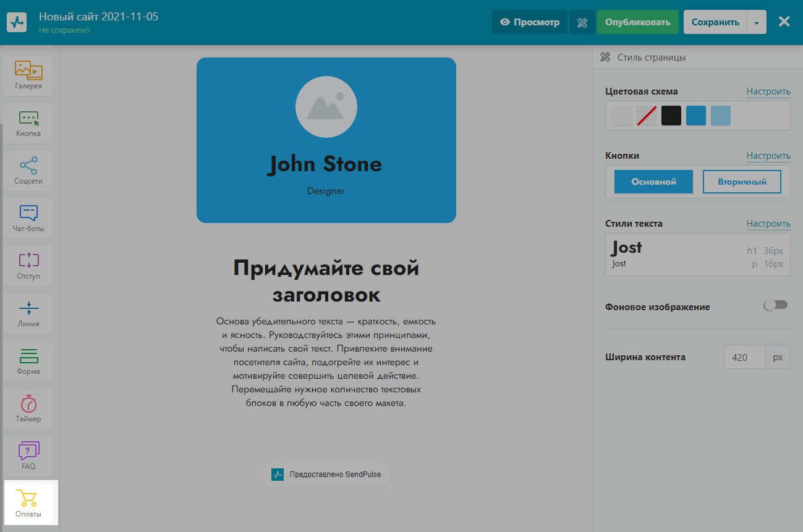Click the Ширина контента width field
The height and width of the screenshot is (532, 803).
pos(745,357)
